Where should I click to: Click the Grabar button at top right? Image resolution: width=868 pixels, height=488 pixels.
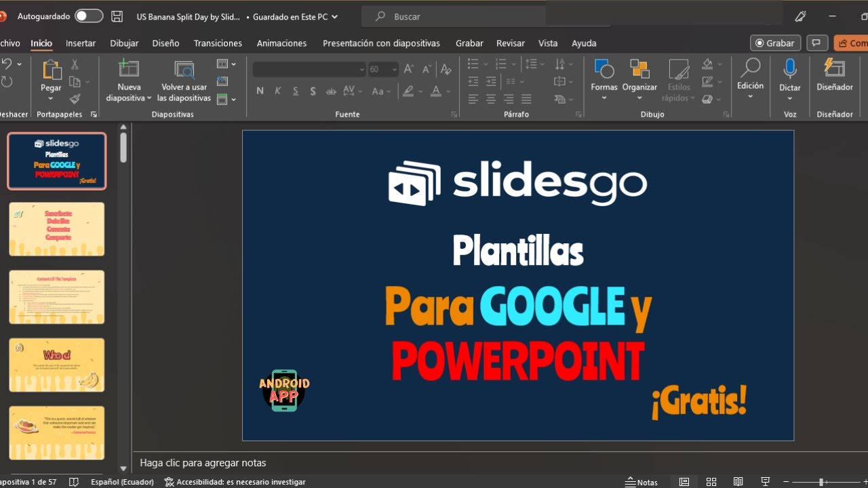775,43
